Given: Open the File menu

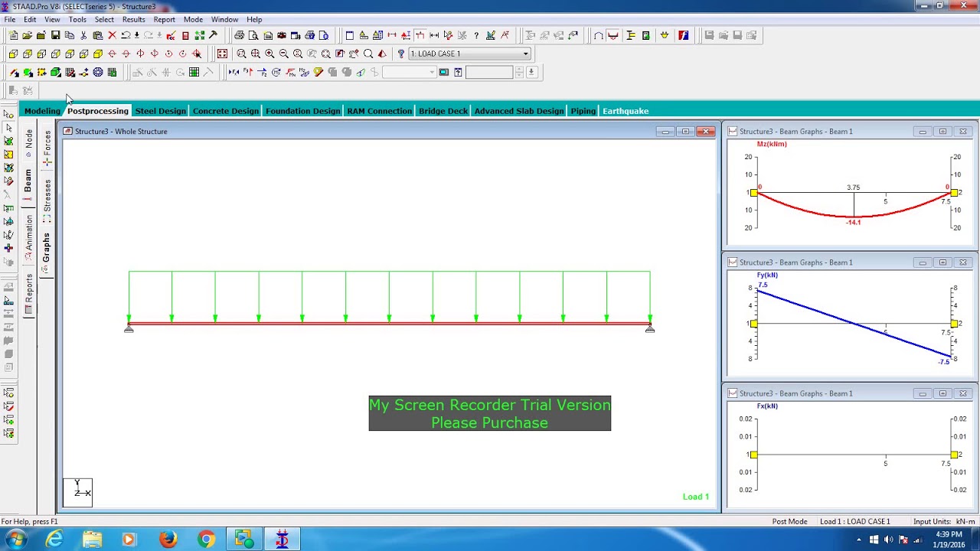Looking at the screenshot, I should click(10, 19).
